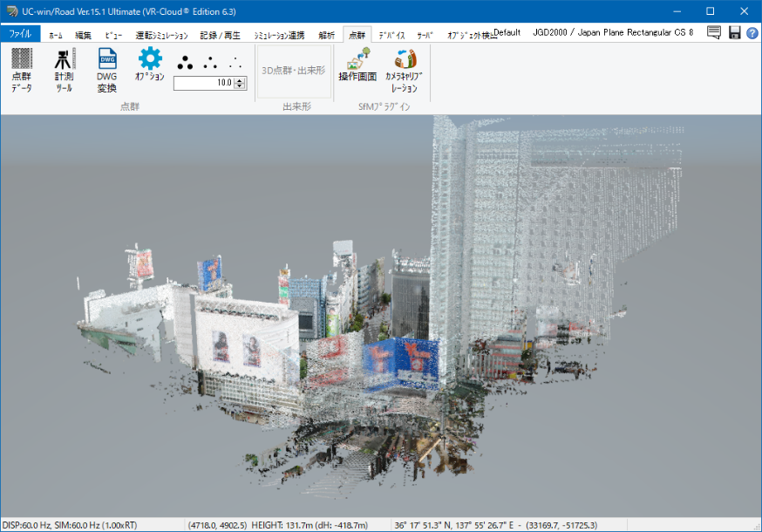Decrease point size with the down arrow
The height and width of the screenshot is (532, 762).
(x=241, y=86)
